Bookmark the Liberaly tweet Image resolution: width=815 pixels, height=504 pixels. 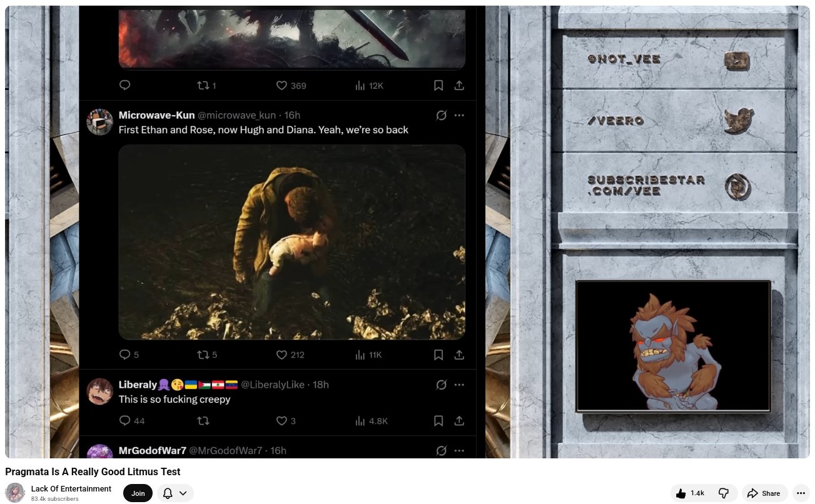[438, 421]
